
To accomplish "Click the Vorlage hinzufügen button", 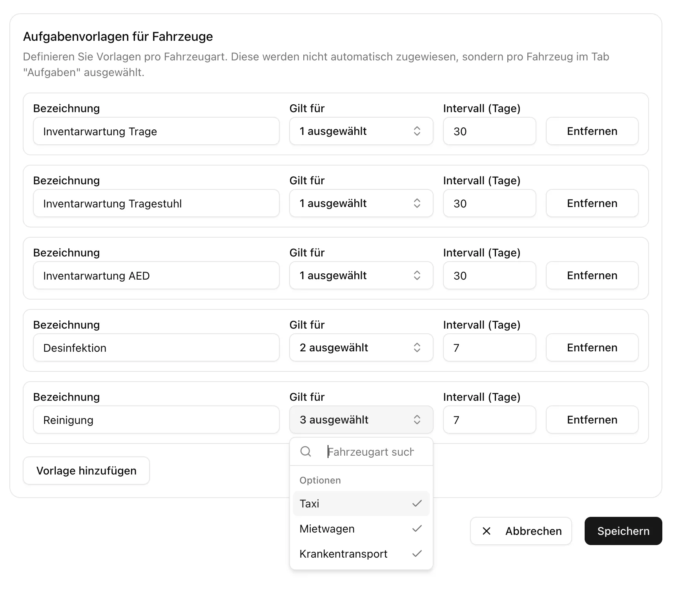I will 86,471.
